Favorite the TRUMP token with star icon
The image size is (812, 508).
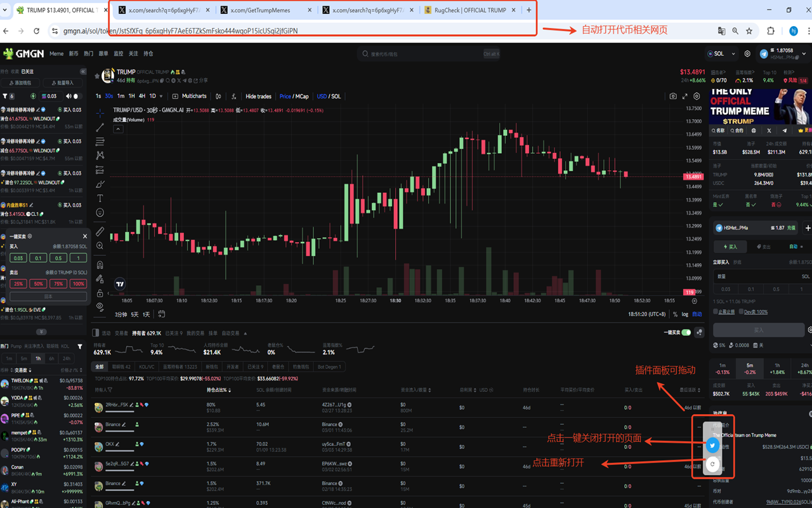(x=97, y=76)
